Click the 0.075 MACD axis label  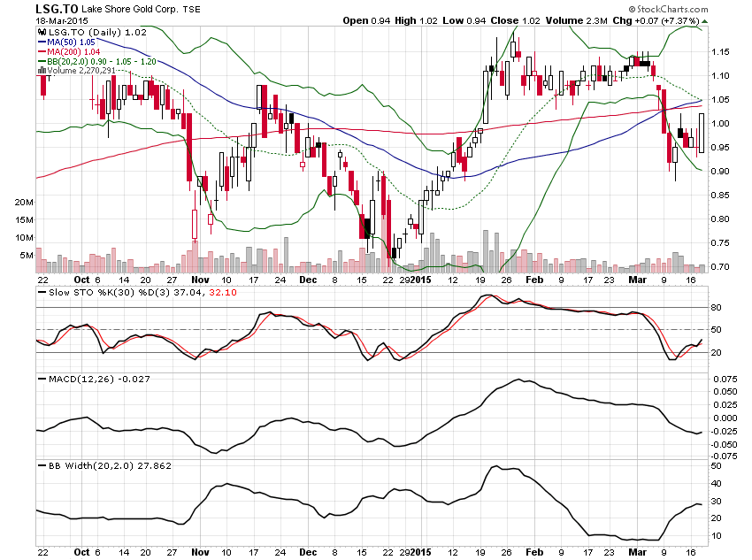tap(725, 380)
